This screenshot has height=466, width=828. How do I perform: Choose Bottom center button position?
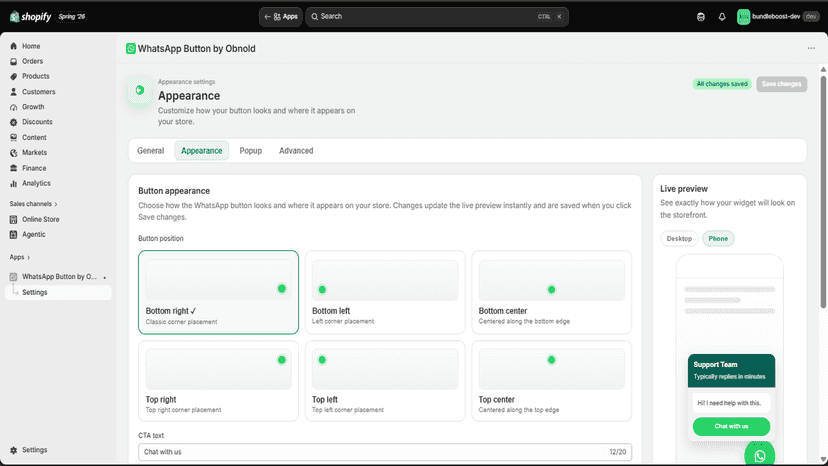click(x=551, y=292)
